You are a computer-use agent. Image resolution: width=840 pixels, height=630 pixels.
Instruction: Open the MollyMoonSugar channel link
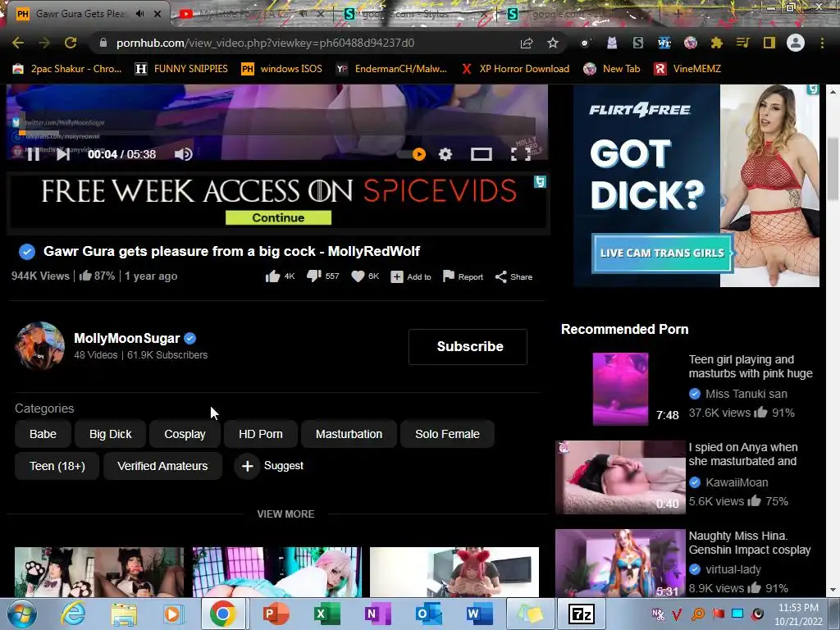pos(127,339)
